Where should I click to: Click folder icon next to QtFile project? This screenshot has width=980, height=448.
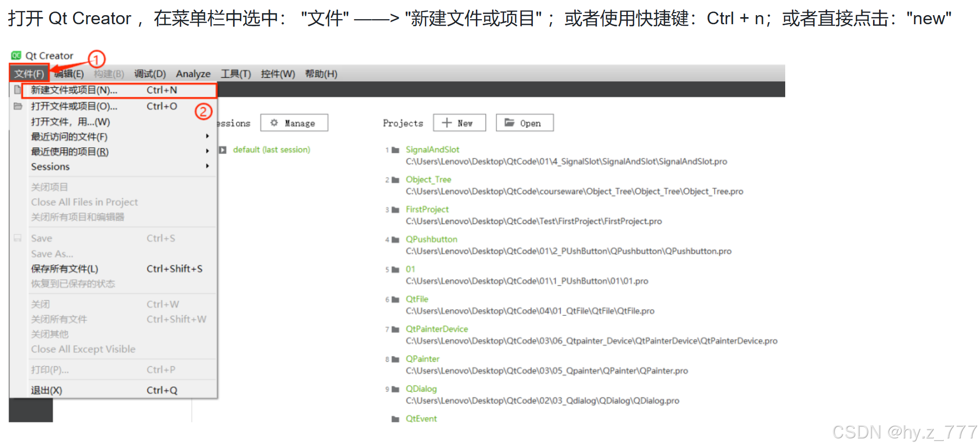coord(396,299)
